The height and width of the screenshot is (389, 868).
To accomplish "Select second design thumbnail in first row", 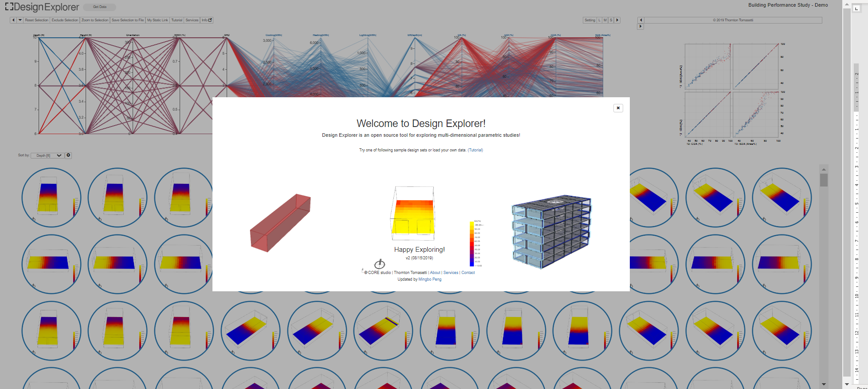I will (x=118, y=198).
